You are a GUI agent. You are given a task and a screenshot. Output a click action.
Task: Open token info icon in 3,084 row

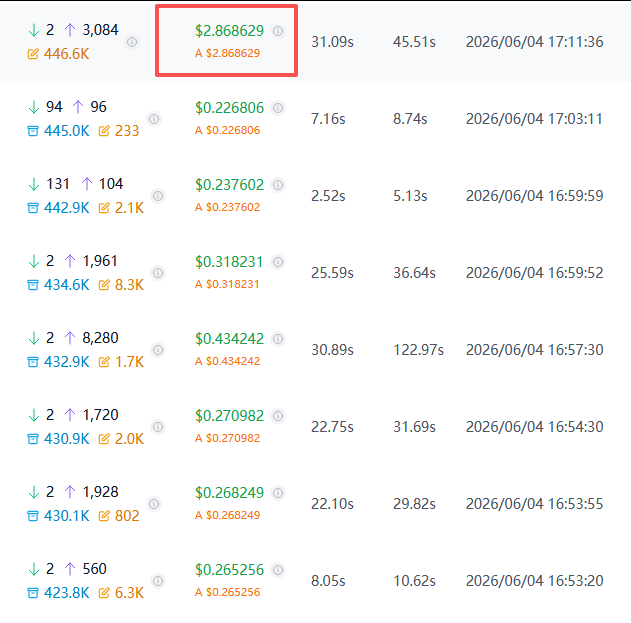(132, 42)
